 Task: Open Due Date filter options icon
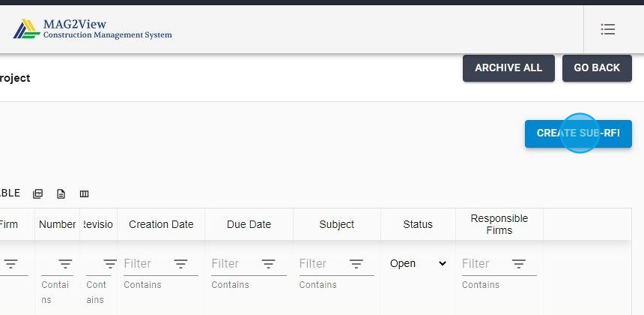[268, 264]
